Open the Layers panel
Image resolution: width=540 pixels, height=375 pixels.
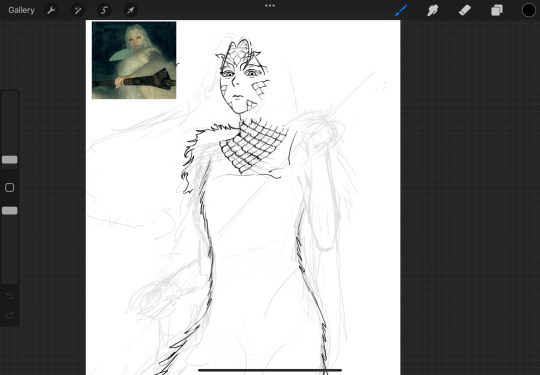(497, 10)
